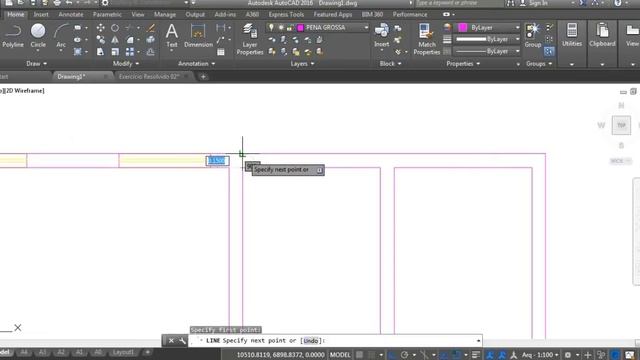Select the Stretch tool
This screenshot has height=360, width=640.
pos(100,52)
